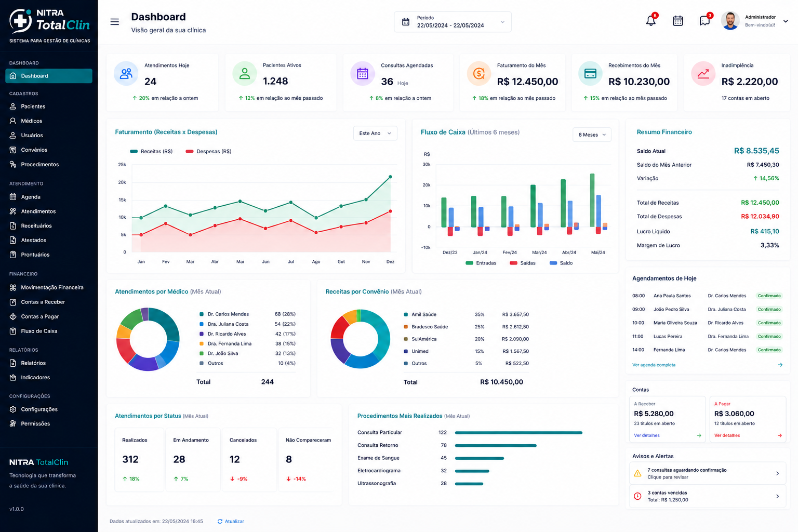This screenshot has width=798, height=532.
Task: Toggle the hamburger menu icon
Action: pyautogui.click(x=115, y=22)
